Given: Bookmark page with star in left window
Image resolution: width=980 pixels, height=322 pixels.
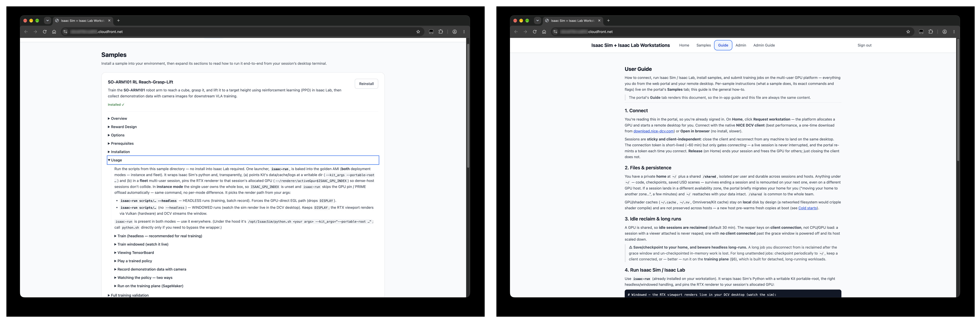Looking at the screenshot, I should (x=418, y=32).
